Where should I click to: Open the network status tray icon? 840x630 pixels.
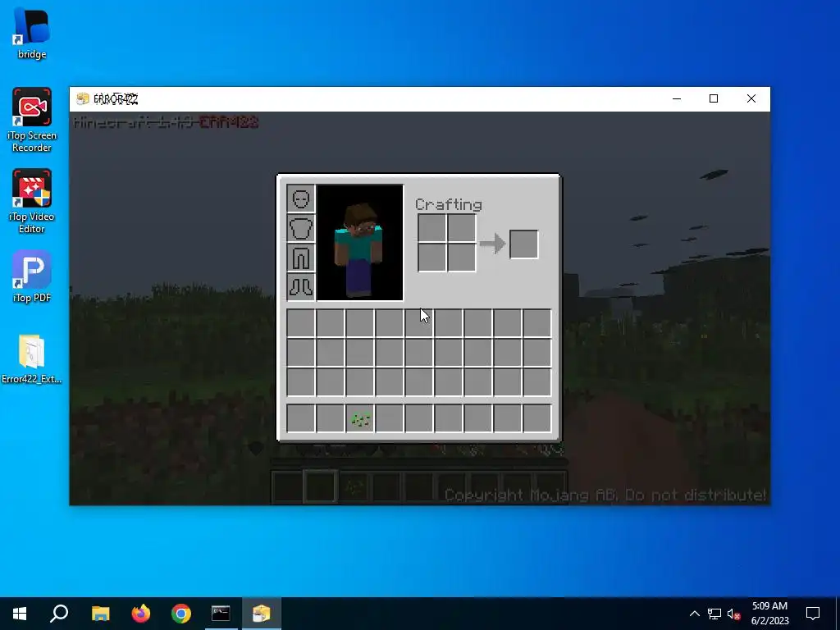coord(714,614)
